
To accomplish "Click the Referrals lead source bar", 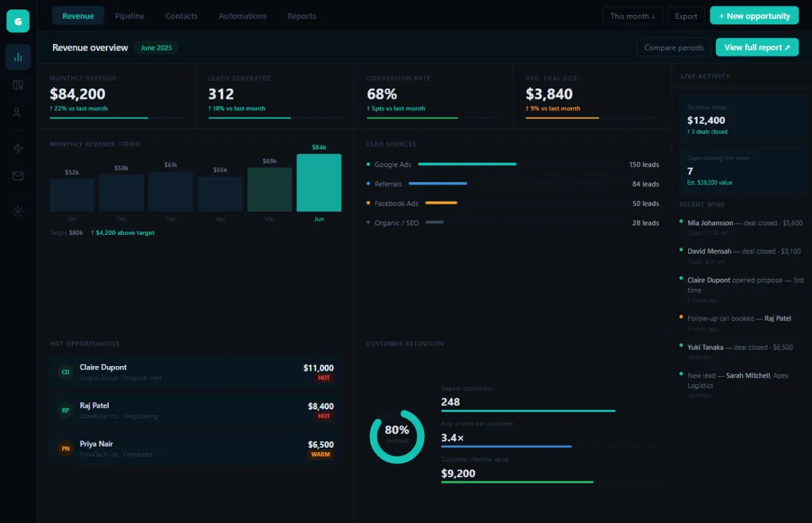I will [x=438, y=183].
